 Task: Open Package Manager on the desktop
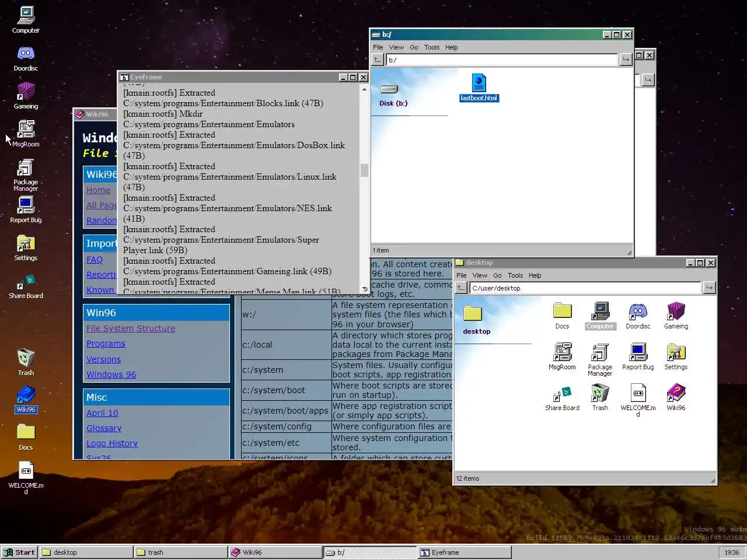click(26, 176)
